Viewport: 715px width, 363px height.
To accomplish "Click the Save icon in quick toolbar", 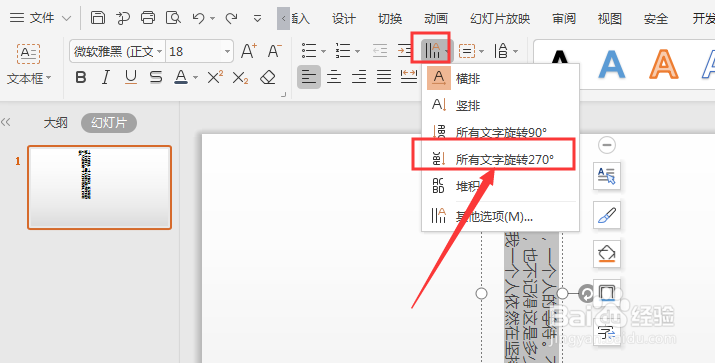I will coord(98,18).
